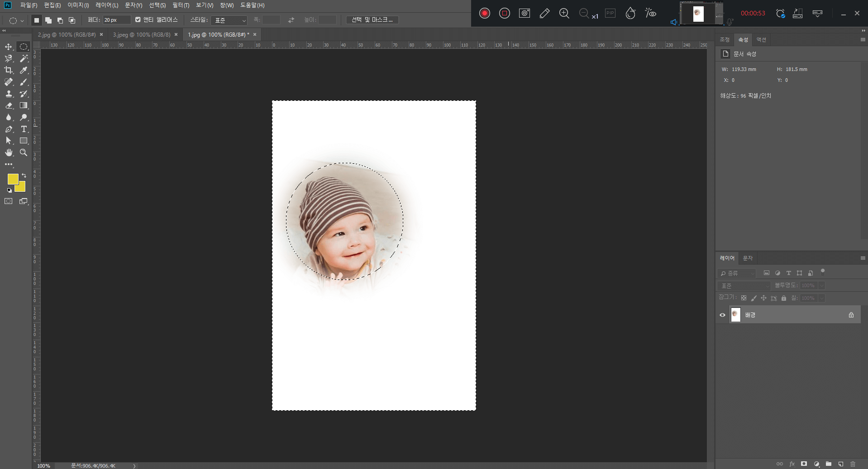Click the 선택 및 마스크 button
Image resolution: width=868 pixels, height=469 pixels.
point(372,20)
